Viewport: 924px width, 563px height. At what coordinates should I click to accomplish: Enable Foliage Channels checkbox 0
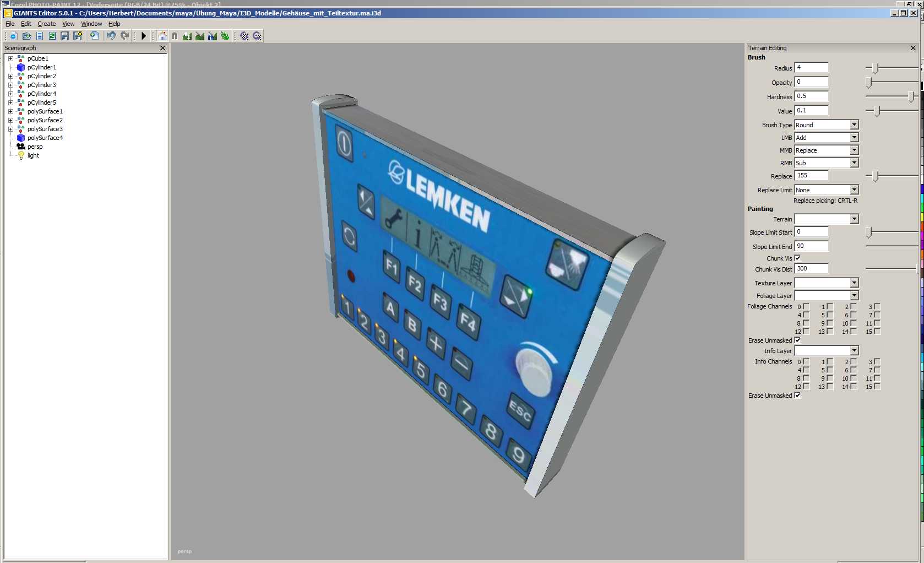pos(806,306)
